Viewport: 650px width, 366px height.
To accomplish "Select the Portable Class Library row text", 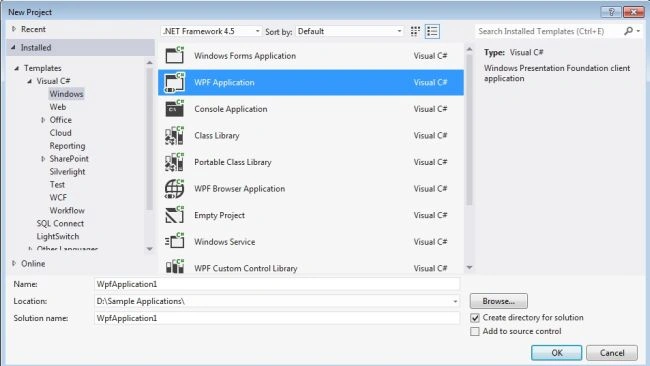I will point(233,162).
